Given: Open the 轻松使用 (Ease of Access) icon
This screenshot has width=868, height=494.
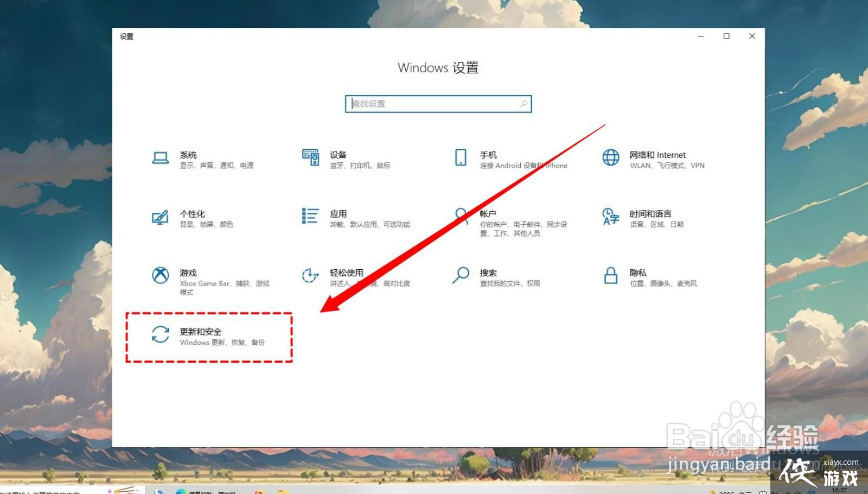Looking at the screenshot, I should (310, 275).
